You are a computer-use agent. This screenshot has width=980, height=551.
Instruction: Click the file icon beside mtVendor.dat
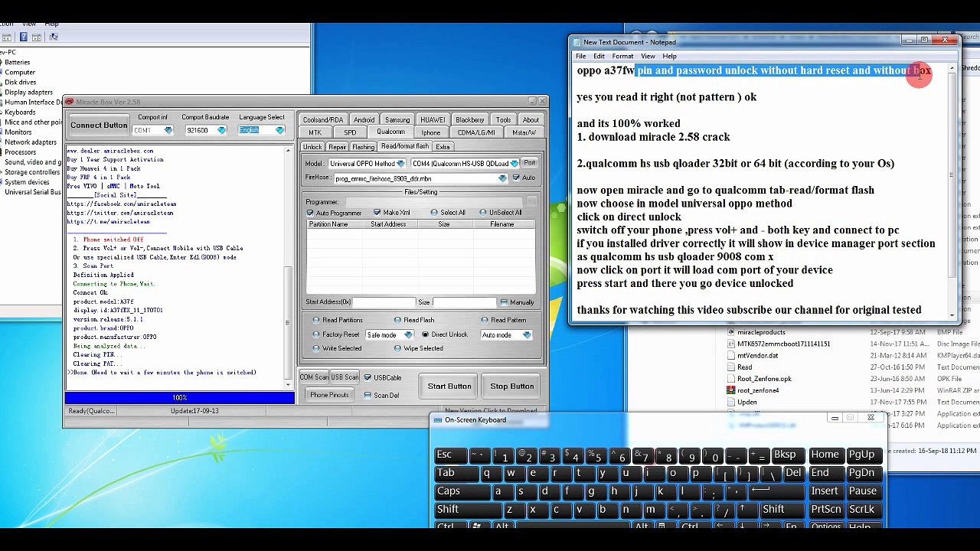click(731, 355)
